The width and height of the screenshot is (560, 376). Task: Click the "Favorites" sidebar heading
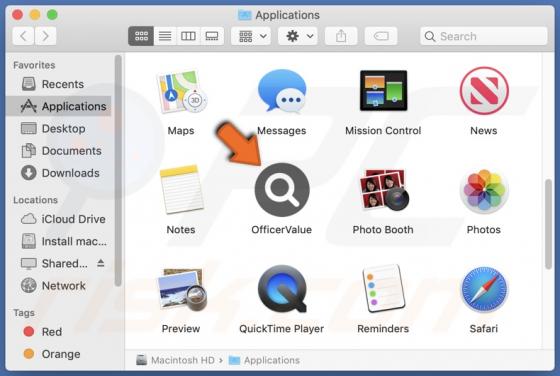coord(34,65)
